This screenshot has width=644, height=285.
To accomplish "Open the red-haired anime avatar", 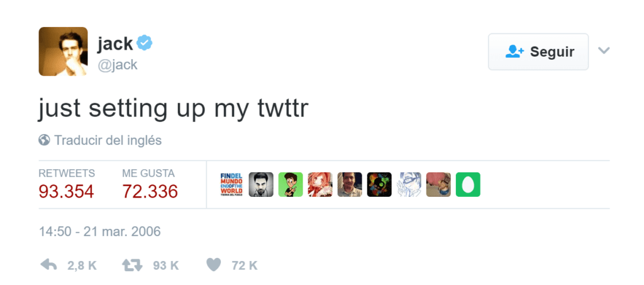I will 320,184.
